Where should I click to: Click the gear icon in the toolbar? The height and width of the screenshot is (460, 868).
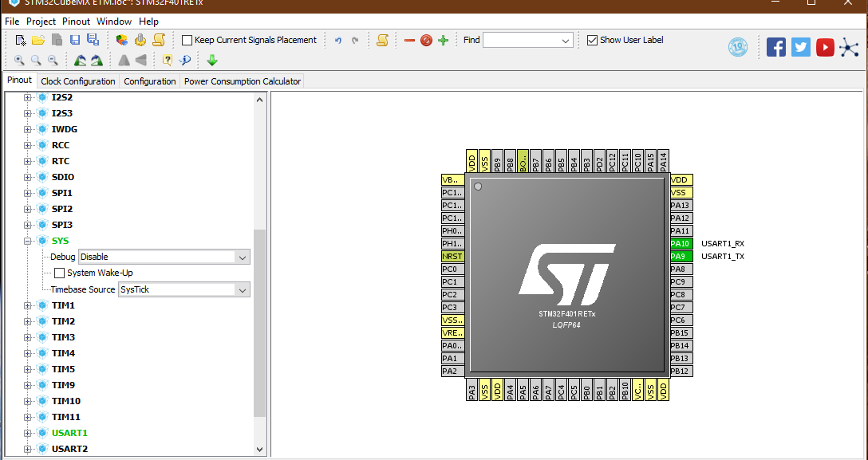click(140, 40)
